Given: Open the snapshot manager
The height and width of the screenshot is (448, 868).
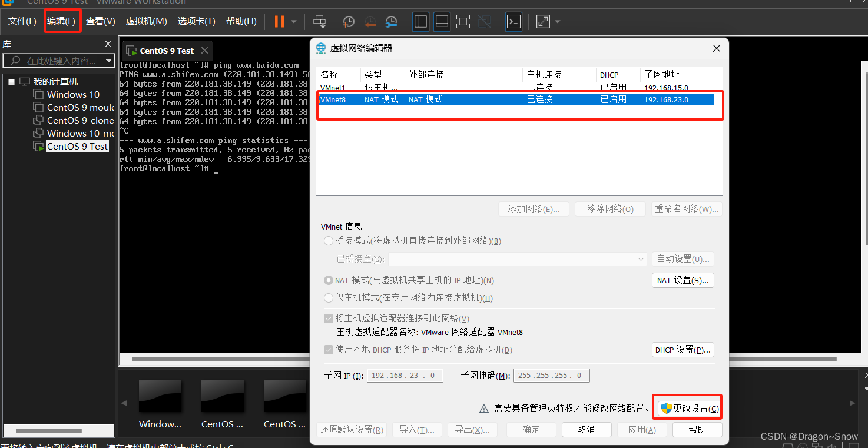Looking at the screenshot, I should click(x=392, y=22).
